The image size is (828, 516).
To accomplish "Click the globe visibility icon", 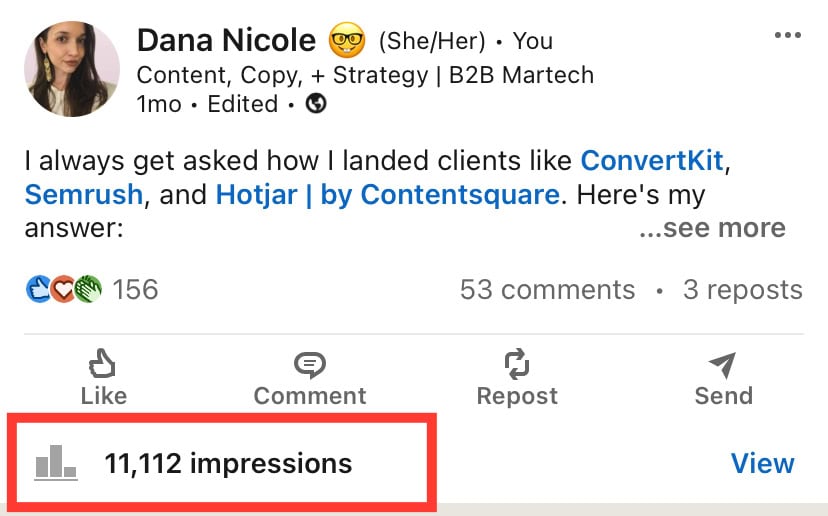I will coord(316,104).
